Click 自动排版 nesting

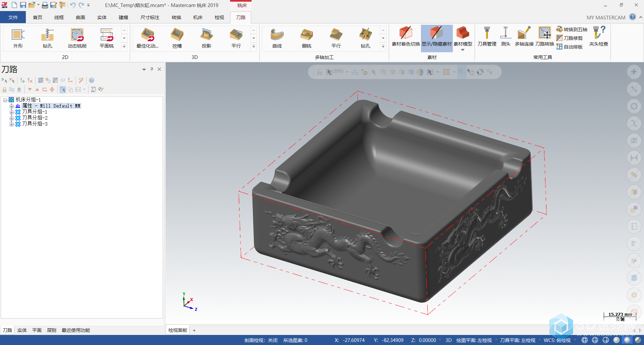tap(570, 47)
